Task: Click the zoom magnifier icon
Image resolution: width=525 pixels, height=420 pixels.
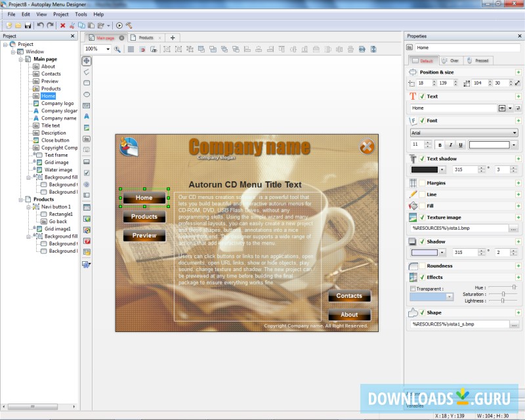Action: (117, 49)
